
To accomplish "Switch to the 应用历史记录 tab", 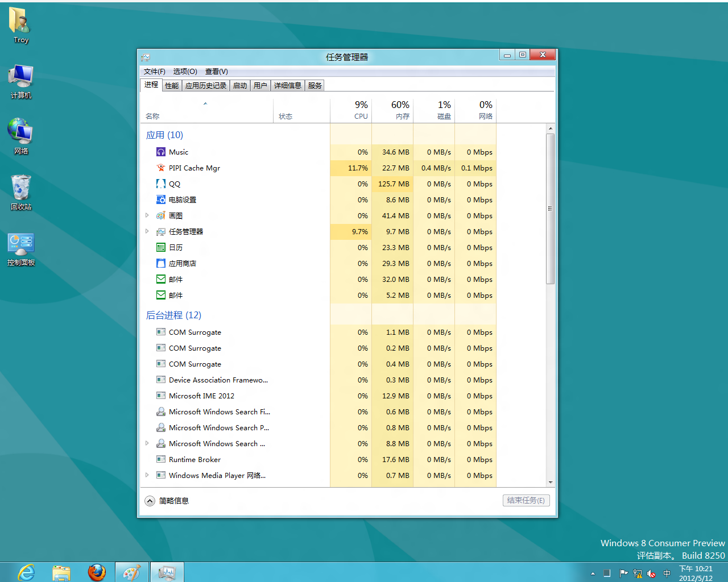I will [x=206, y=85].
